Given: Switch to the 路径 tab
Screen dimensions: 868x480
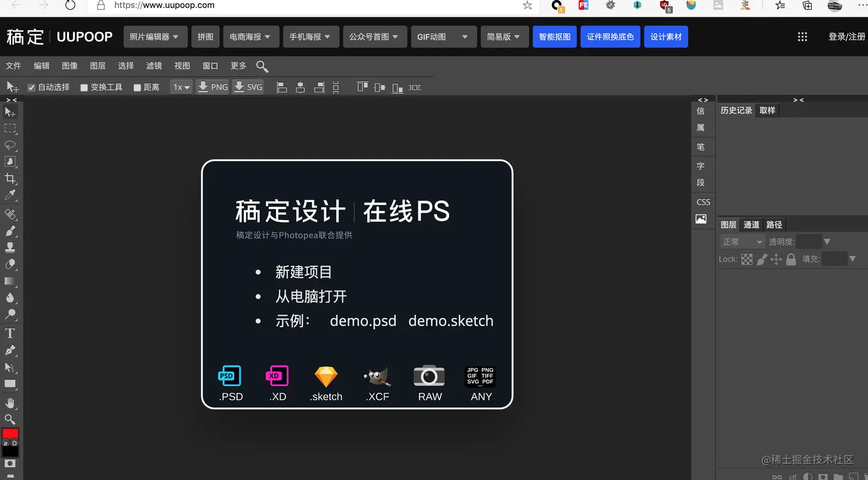Looking at the screenshot, I should tap(774, 224).
